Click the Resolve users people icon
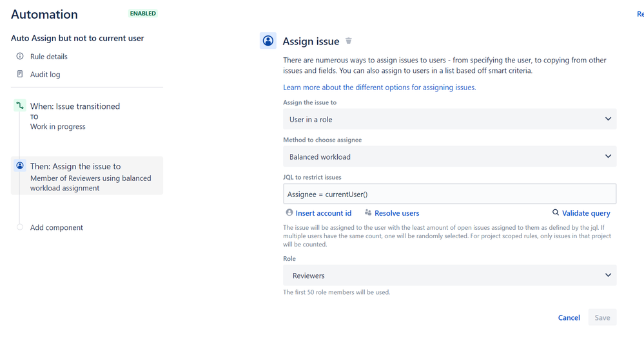 pos(368,212)
